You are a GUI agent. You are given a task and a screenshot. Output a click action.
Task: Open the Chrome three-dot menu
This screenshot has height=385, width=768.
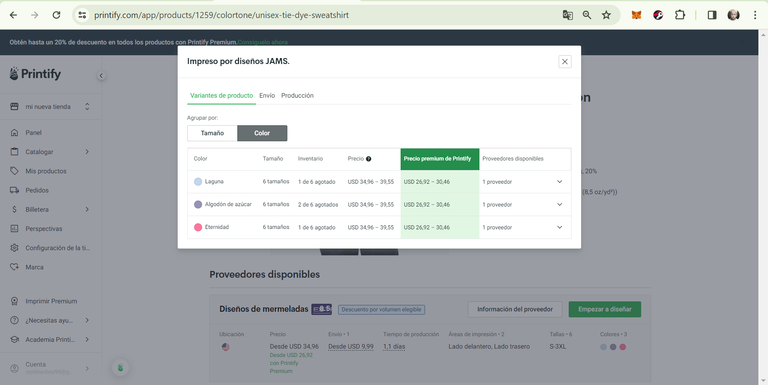coord(755,15)
